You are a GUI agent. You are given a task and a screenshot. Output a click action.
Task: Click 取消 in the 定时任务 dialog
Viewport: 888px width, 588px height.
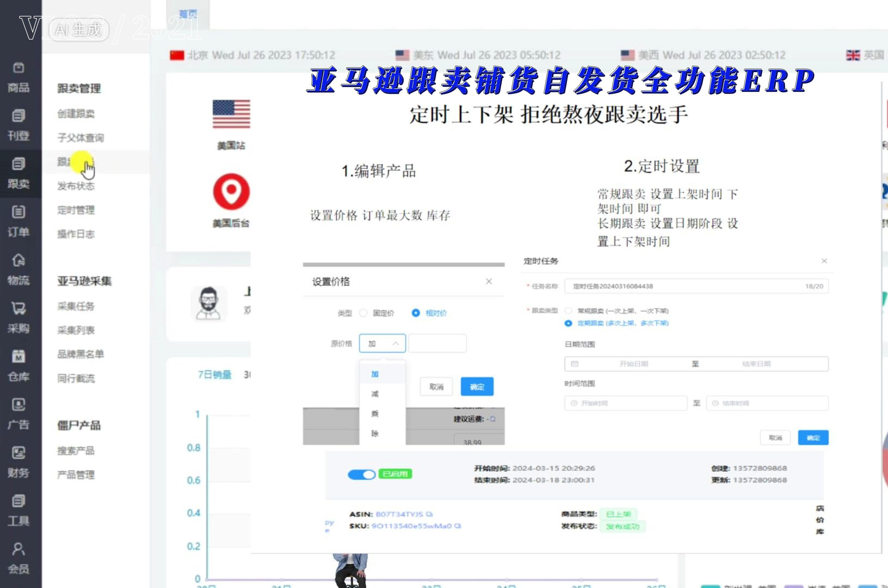coord(775,438)
